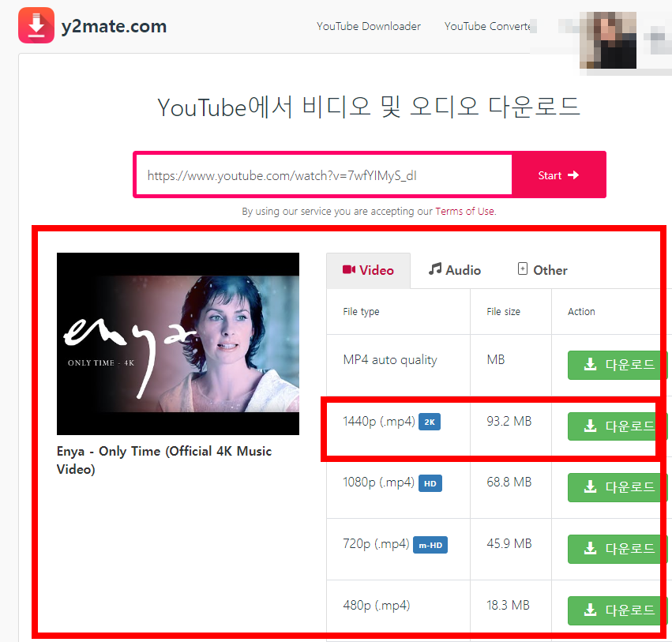Open the YouTube Downloader menu item
The width and height of the screenshot is (672, 642).
[369, 26]
